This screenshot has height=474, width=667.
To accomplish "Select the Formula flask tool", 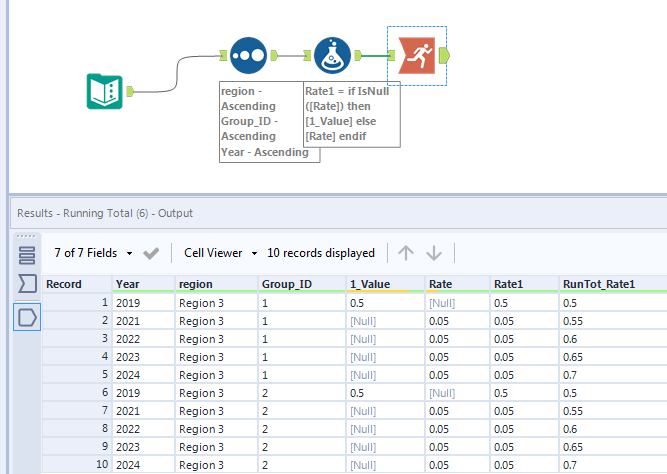I will 332,55.
